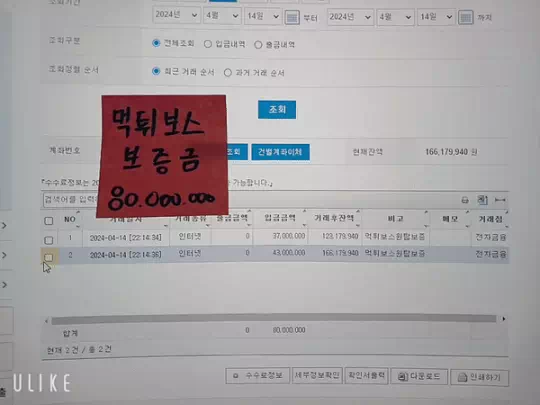Click the print icon in the table toolbar
540x405 pixels.
pyautogui.click(x=465, y=200)
